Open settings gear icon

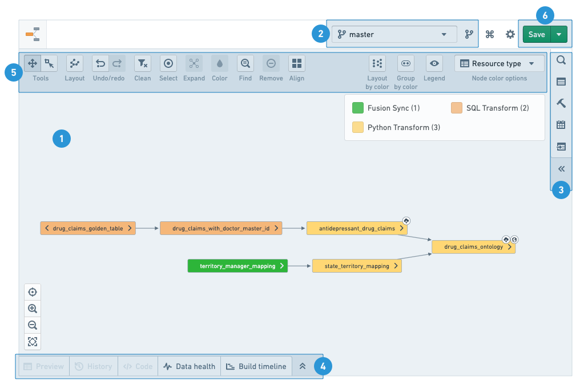510,34
